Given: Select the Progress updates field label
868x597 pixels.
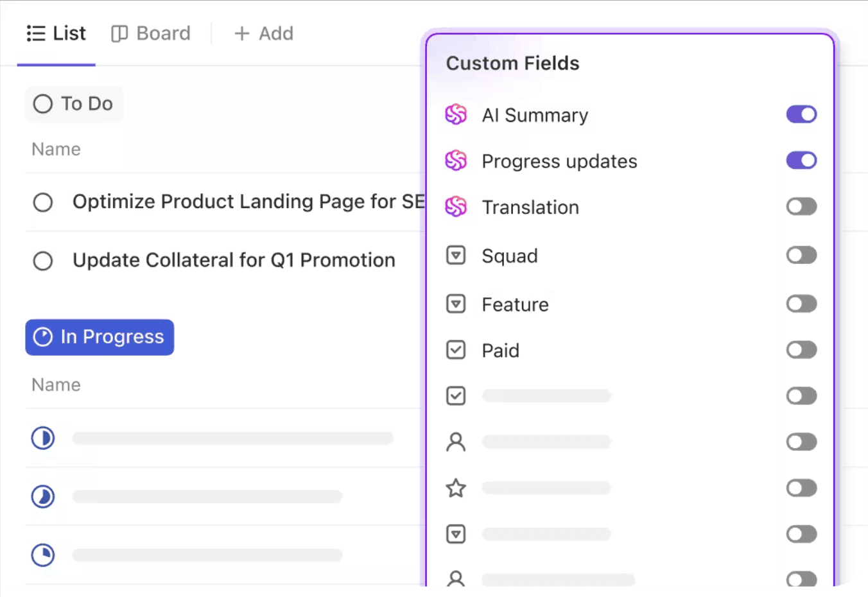Looking at the screenshot, I should [x=559, y=162].
